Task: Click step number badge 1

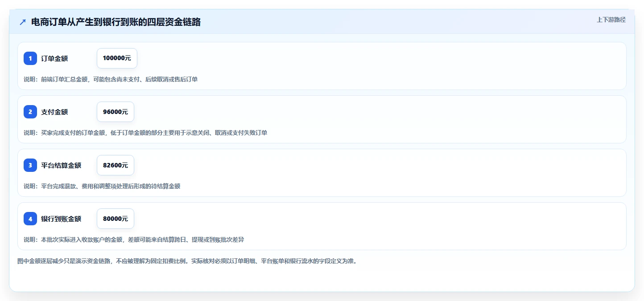Action: tap(30, 58)
